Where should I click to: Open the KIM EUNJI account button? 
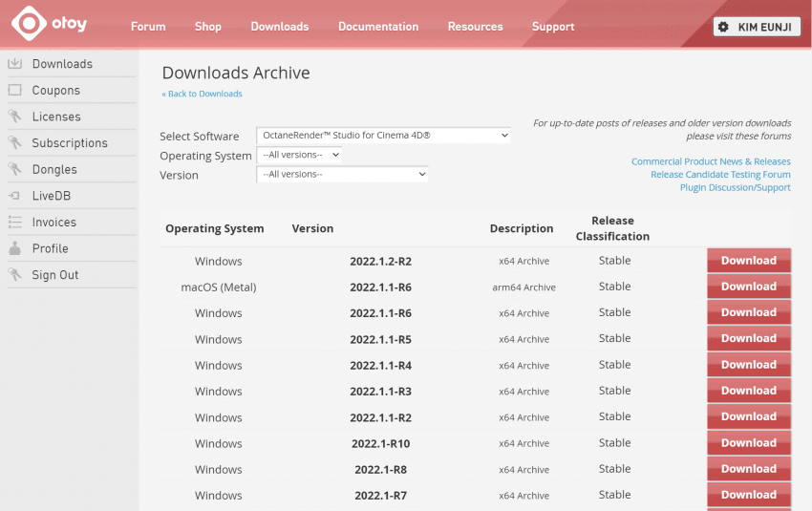click(x=757, y=27)
